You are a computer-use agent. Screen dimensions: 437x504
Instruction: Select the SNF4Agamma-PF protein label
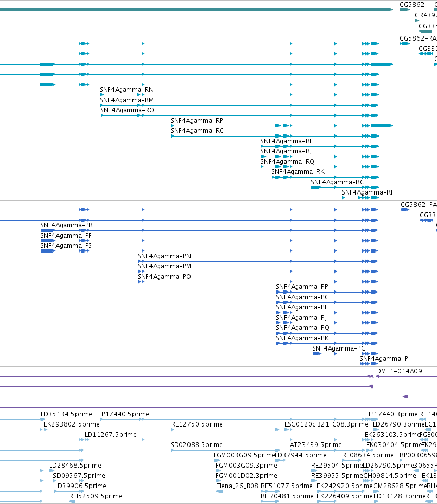66,236
